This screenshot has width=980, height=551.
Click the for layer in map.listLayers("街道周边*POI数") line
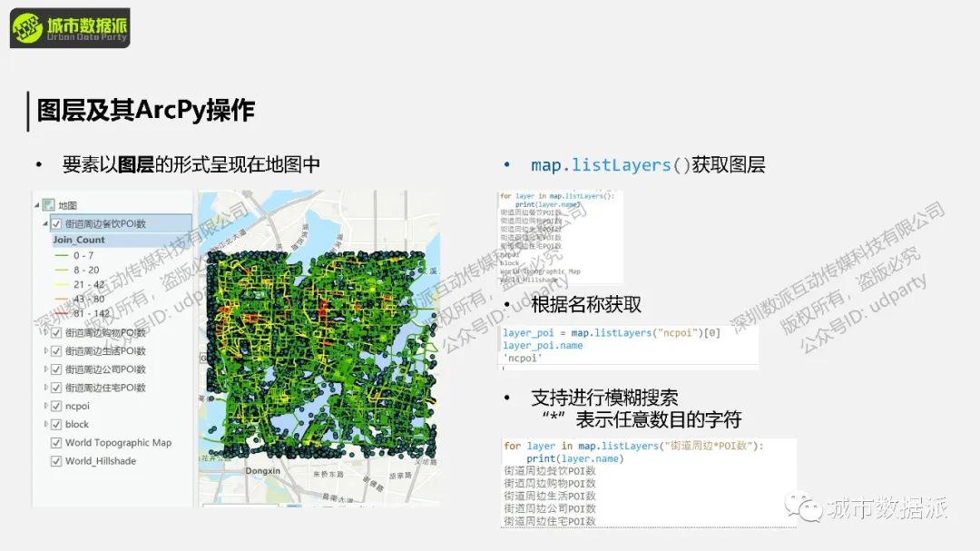click(633, 446)
